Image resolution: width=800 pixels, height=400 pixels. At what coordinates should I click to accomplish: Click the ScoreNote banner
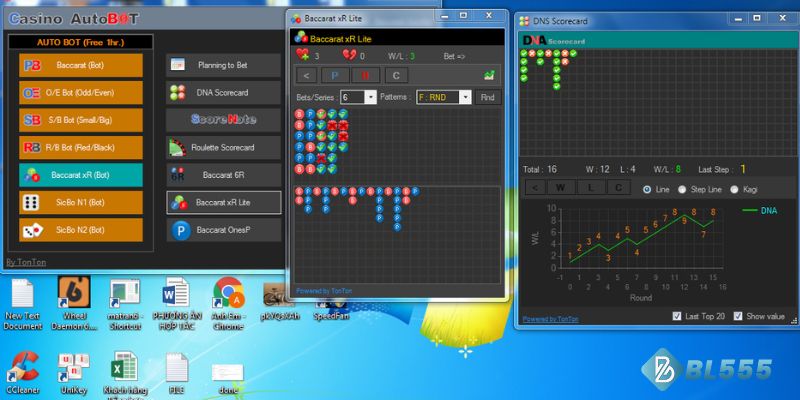pos(223,119)
